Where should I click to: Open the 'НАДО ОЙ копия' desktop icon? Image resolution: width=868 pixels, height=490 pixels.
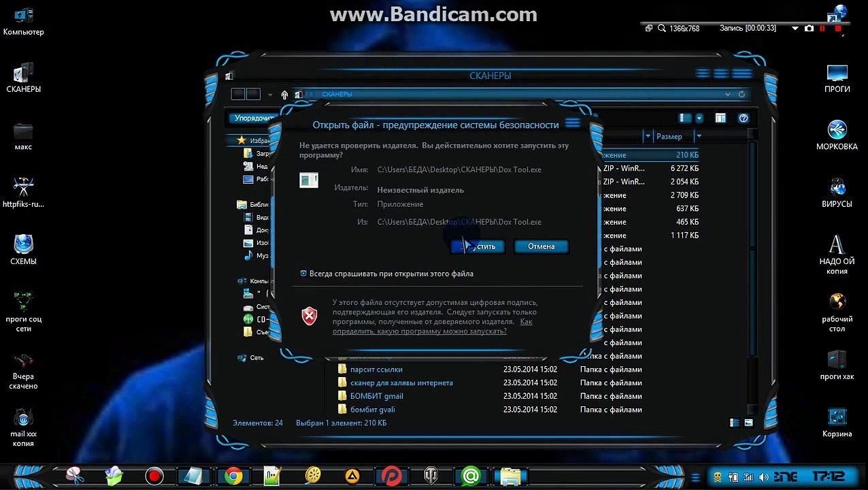837,255
